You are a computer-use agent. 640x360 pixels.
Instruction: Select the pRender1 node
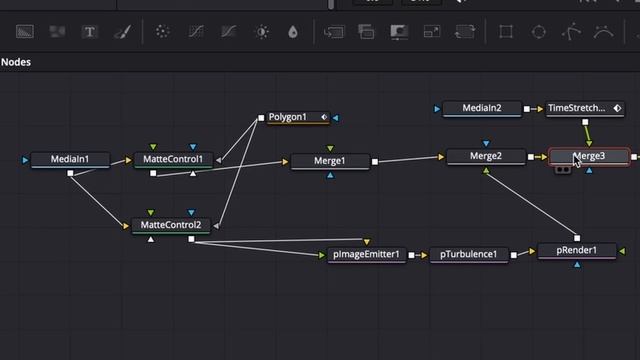point(577,250)
